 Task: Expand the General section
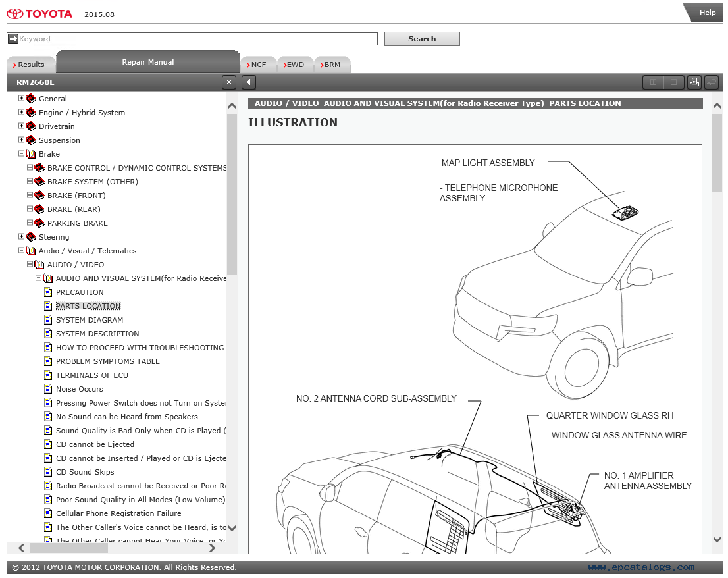21,98
